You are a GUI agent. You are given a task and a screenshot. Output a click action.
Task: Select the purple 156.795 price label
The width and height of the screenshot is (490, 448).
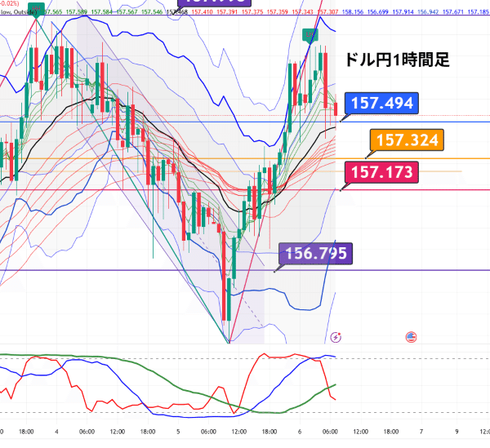click(315, 253)
